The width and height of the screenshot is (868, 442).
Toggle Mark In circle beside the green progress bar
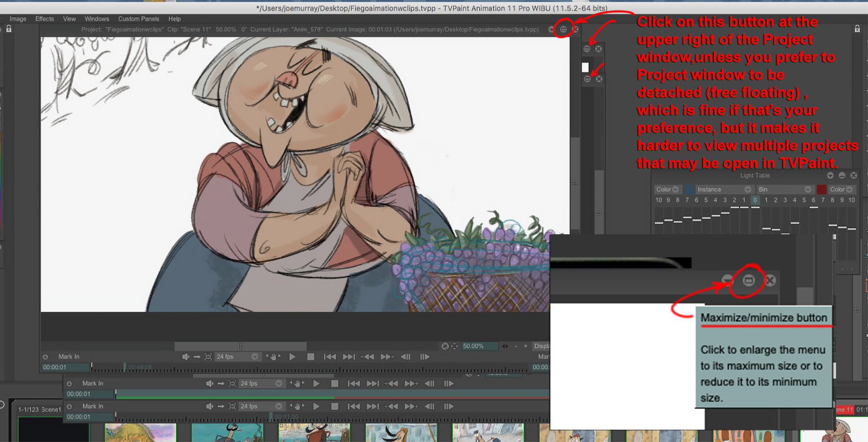[x=69, y=384]
